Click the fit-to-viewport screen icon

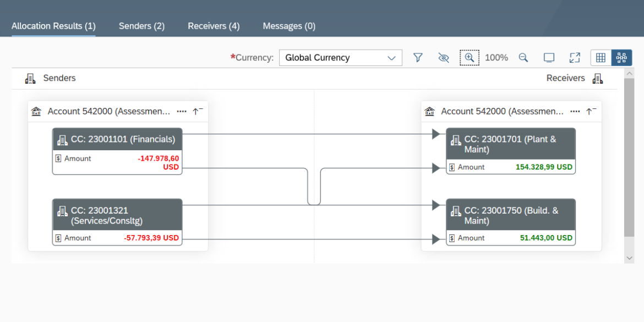pos(549,58)
